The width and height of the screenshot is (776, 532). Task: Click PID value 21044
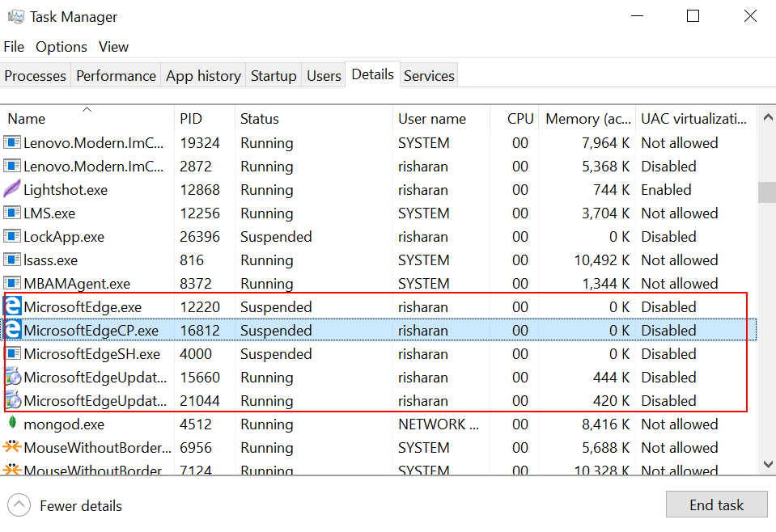click(x=199, y=400)
